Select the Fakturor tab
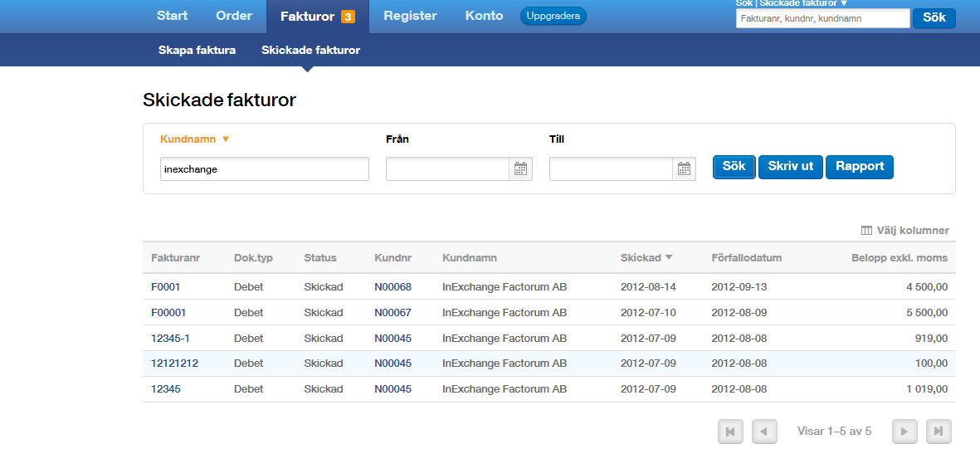 (318, 17)
